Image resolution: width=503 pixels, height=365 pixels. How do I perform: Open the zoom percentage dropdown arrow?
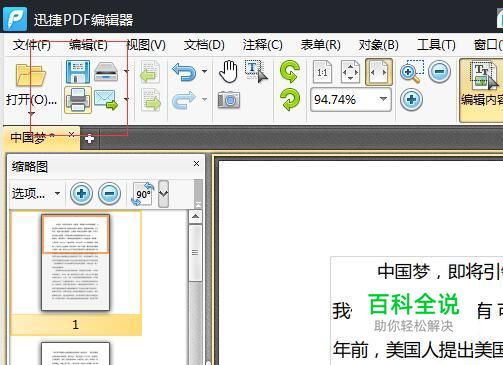click(383, 99)
